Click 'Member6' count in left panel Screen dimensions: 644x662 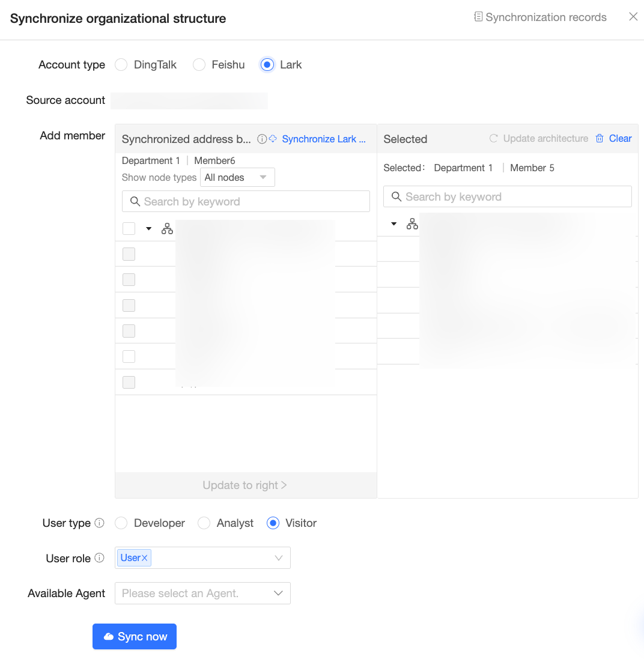pyautogui.click(x=214, y=161)
